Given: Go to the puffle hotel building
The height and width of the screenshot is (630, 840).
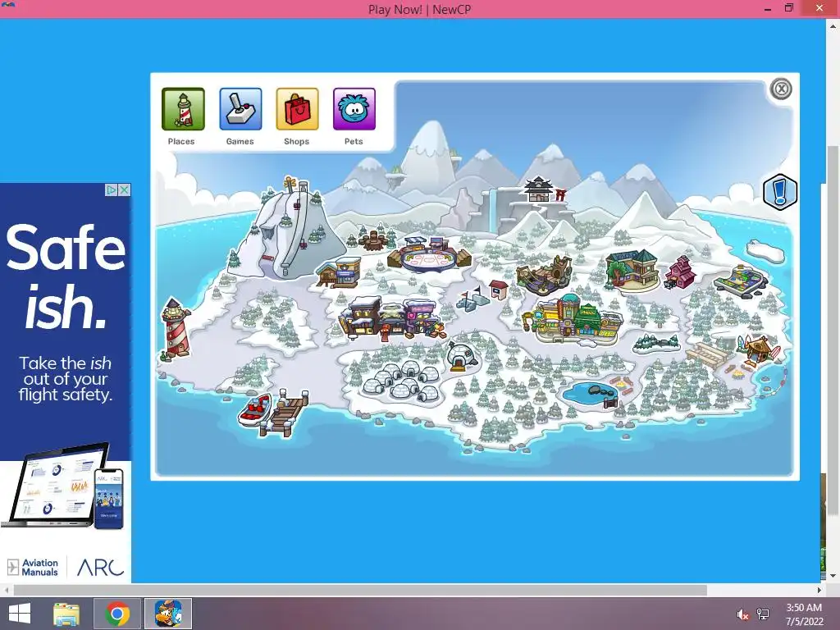Looking at the screenshot, I should (x=632, y=269).
